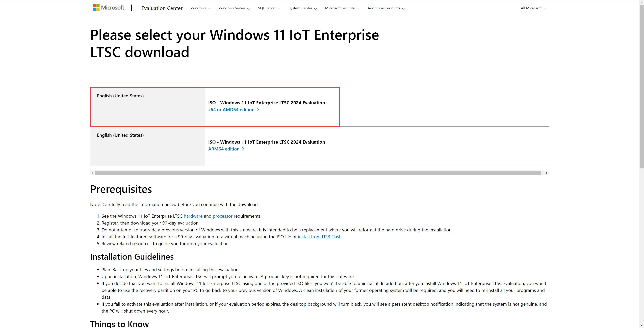Click the Installation Guidelines heading

point(132,257)
